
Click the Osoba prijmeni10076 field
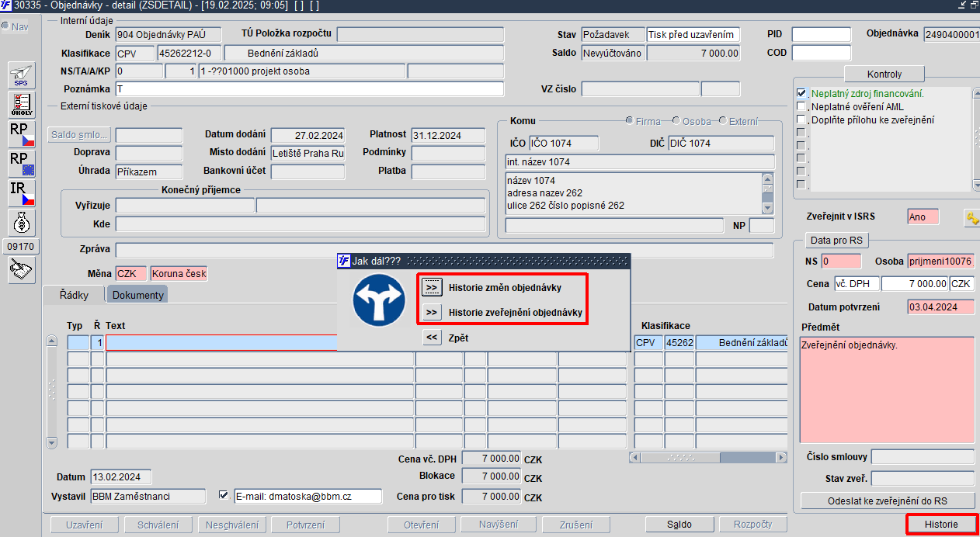940,262
